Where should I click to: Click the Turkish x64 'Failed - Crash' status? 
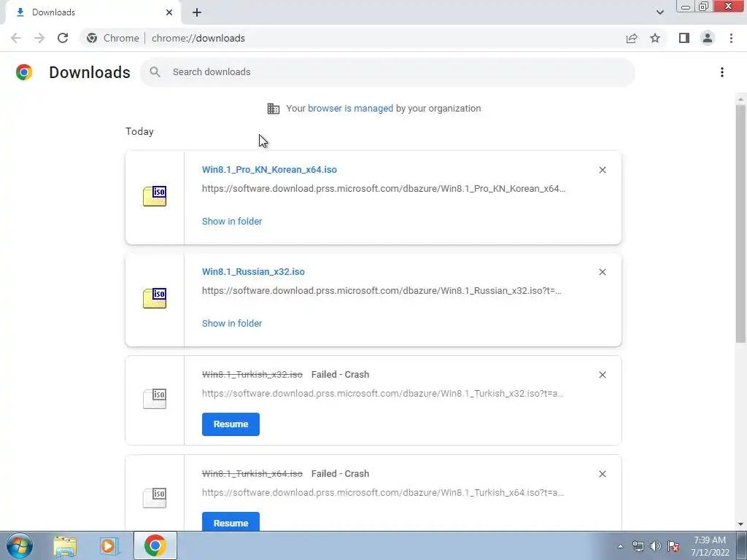(x=340, y=473)
